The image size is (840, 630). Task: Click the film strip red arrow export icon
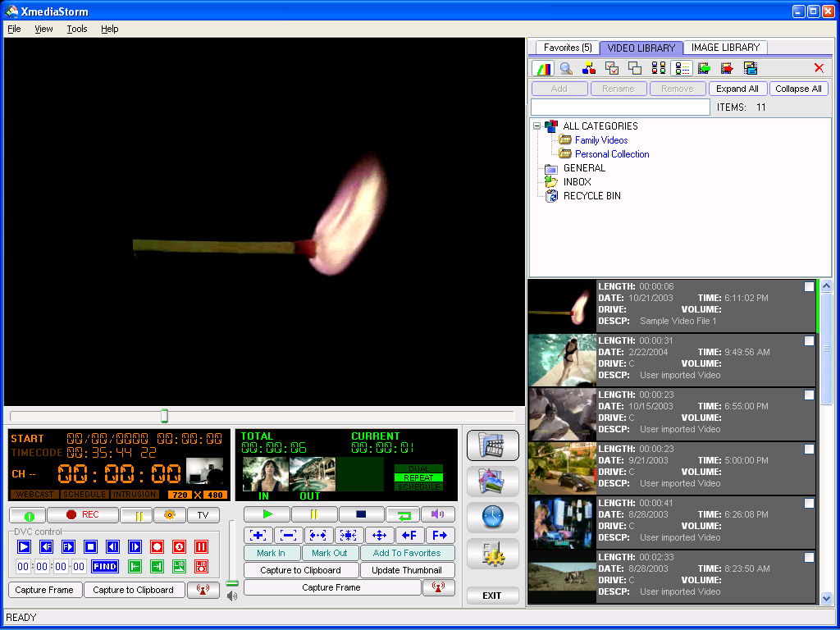point(727,68)
